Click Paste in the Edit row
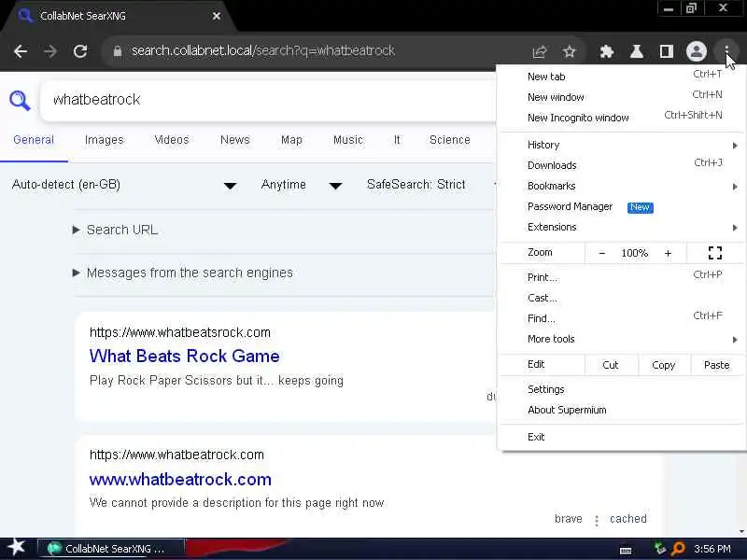The width and height of the screenshot is (747, 560). tap(716, 365)
